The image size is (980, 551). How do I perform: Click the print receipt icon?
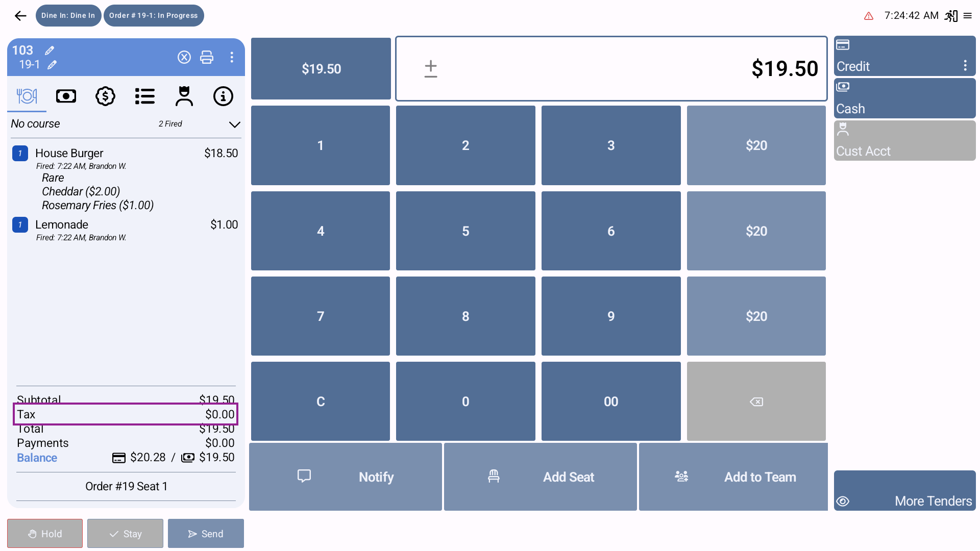point(207,57)
